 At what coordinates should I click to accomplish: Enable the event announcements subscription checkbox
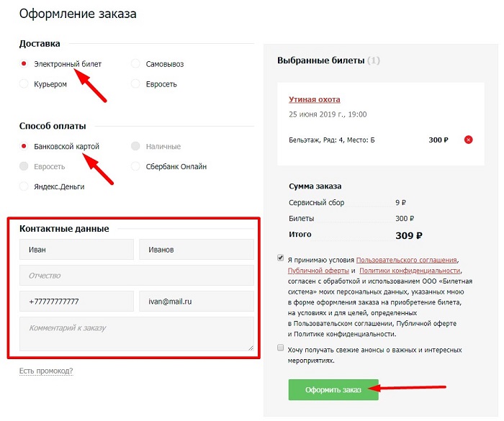280,348
